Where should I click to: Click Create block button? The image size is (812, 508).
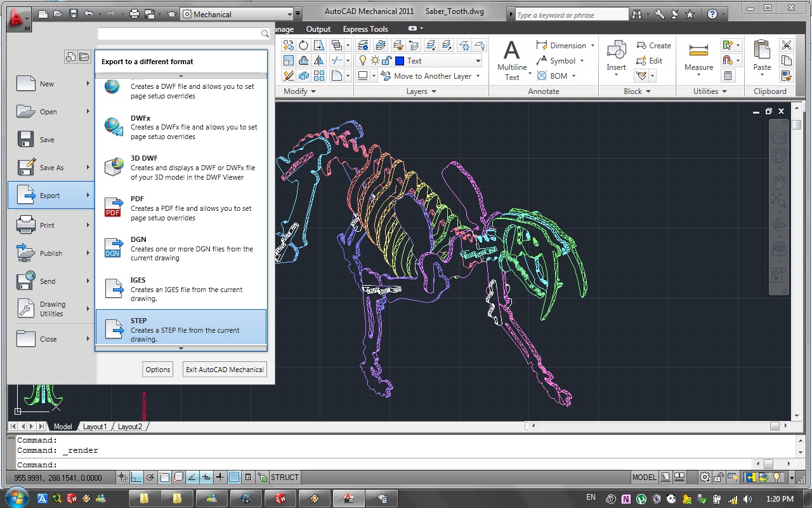click(x=653, y=46)
